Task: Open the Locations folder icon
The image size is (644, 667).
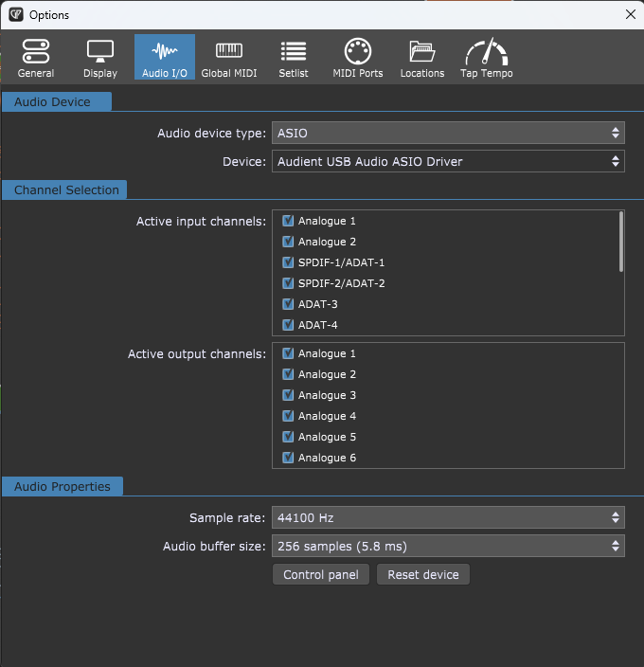Action: point(422,58)
